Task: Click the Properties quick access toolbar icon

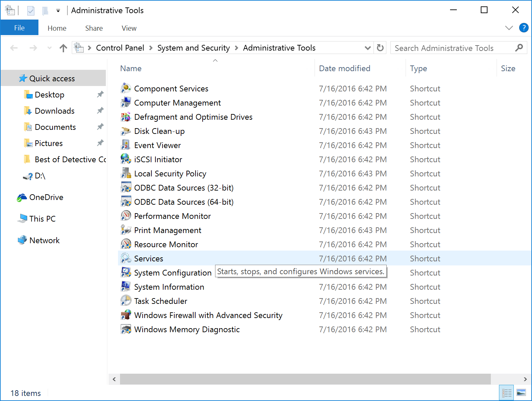Action: (31, 11)
